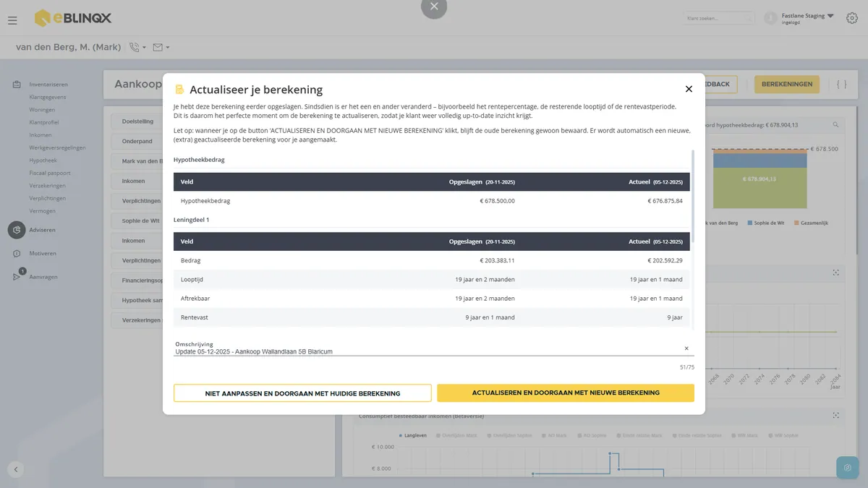Open Fiscaal paspoort in the sidebar
This screenshot has width=868, height=488.
tap(49, 173)
